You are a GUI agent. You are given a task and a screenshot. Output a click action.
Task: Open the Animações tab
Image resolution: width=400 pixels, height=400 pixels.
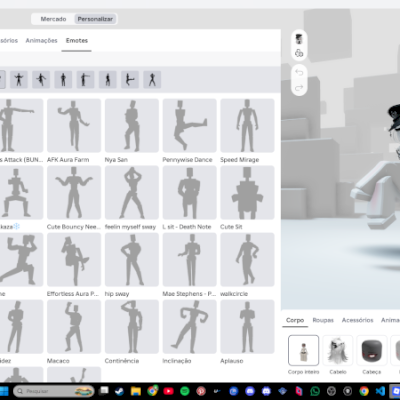[x=41, y=40]
